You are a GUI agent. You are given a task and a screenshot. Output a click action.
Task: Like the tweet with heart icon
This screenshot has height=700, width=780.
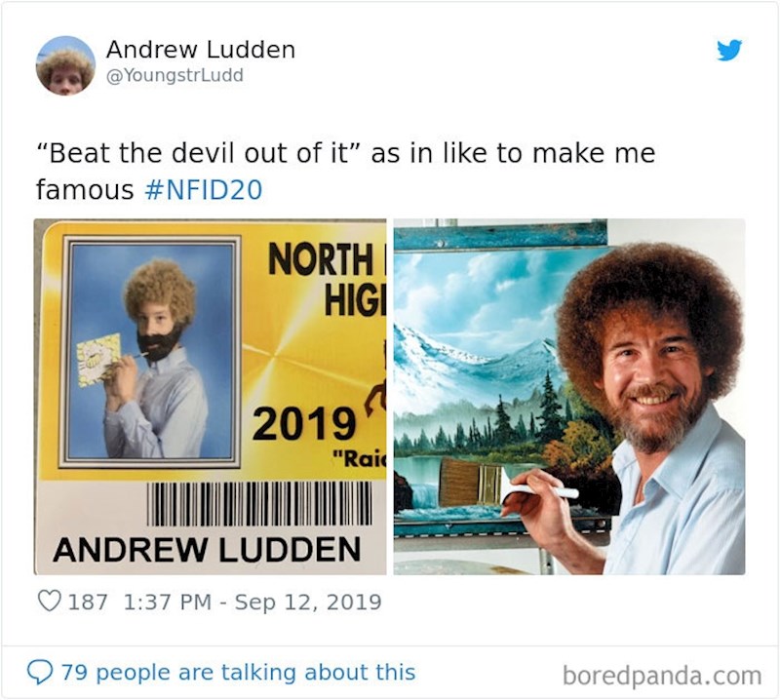click(50, 601)
